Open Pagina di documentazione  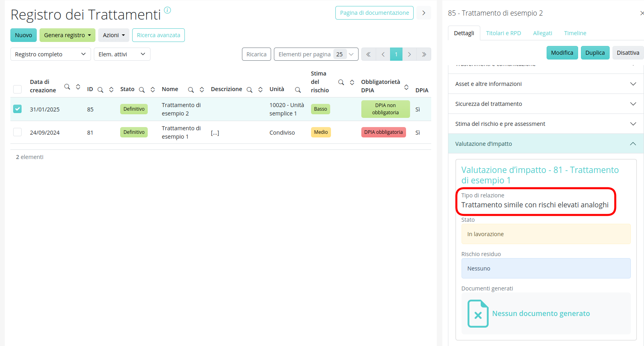tap(375, 13)
